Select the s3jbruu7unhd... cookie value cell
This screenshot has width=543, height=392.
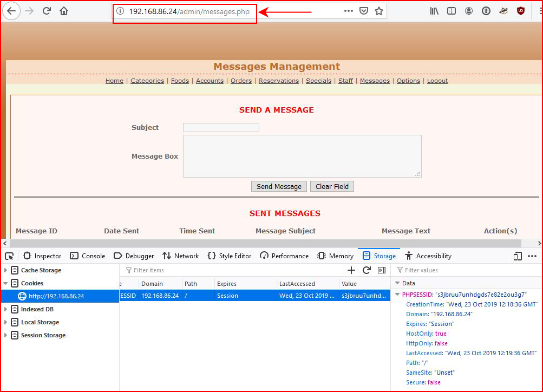(365, 296)
